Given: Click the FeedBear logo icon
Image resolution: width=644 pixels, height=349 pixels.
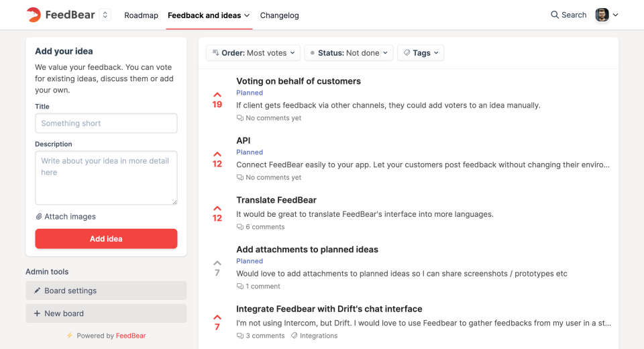Looking at the screenshot, I should [x=33, y=15].
